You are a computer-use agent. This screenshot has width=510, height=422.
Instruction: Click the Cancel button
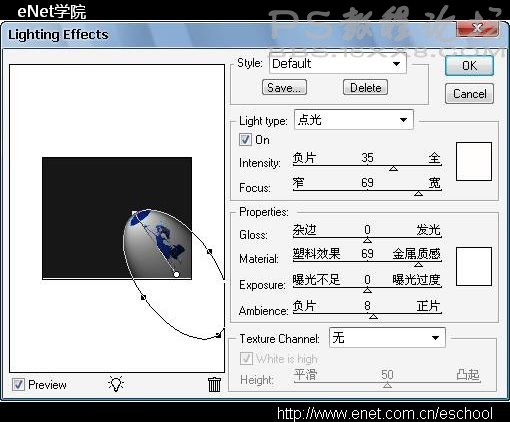[469, 94]
